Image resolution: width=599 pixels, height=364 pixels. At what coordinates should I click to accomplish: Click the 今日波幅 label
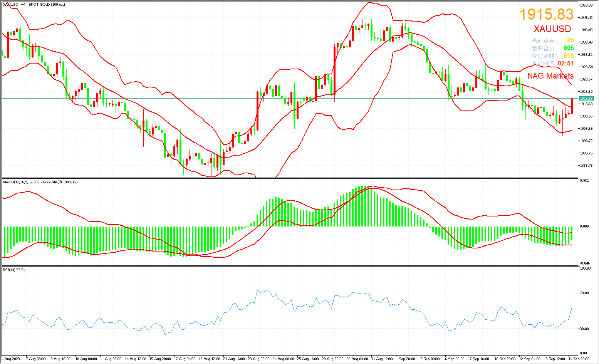(x=543, y=56)
